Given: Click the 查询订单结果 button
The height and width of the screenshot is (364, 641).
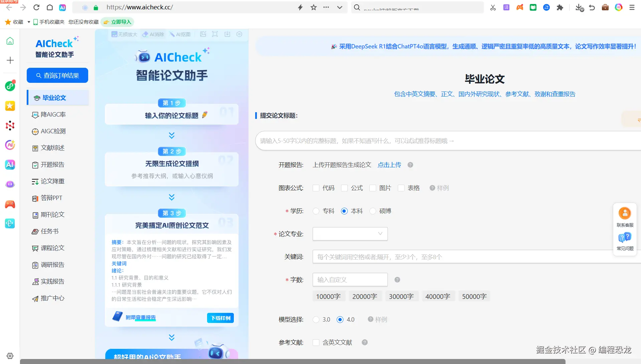Looking at the screenshot, I should (57, 75).
